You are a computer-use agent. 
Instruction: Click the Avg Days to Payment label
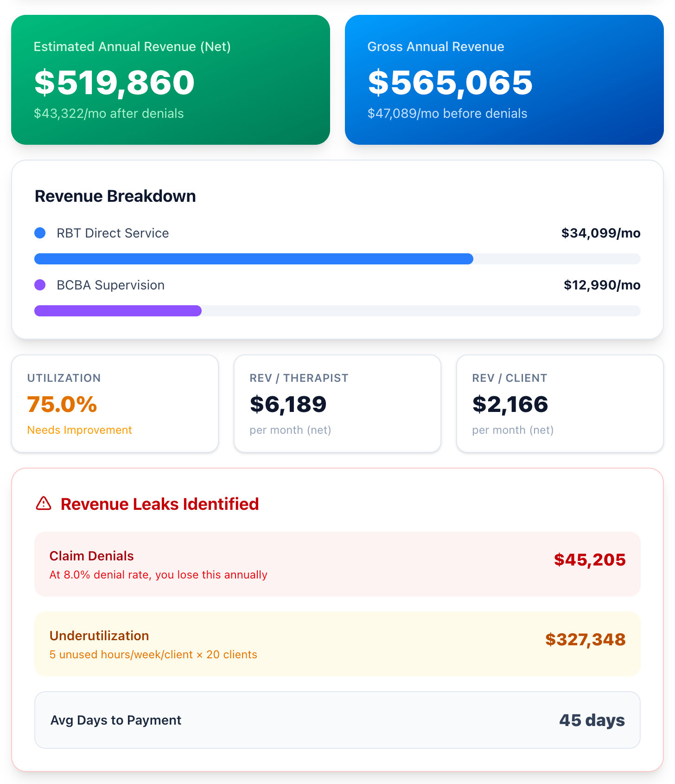[116, 720]
